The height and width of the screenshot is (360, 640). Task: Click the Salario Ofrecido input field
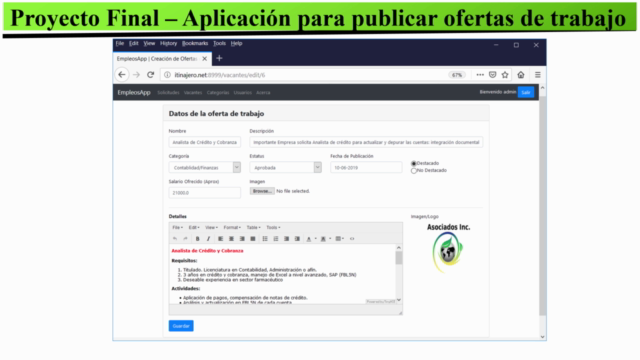click(x=204, y=193)
